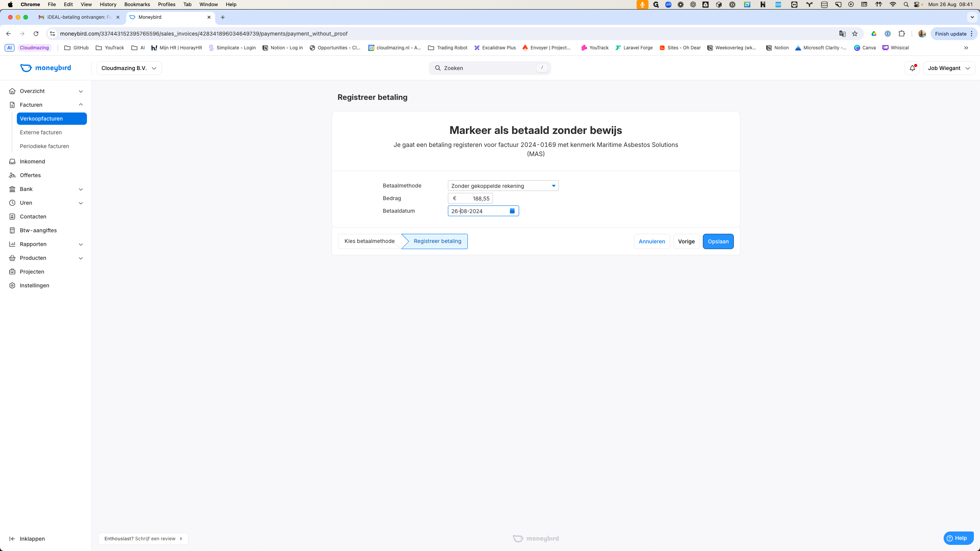This screenshot has width=980, height=551.
Task: Click the Contacten icon in sidebar
Action: pos(12,217)
